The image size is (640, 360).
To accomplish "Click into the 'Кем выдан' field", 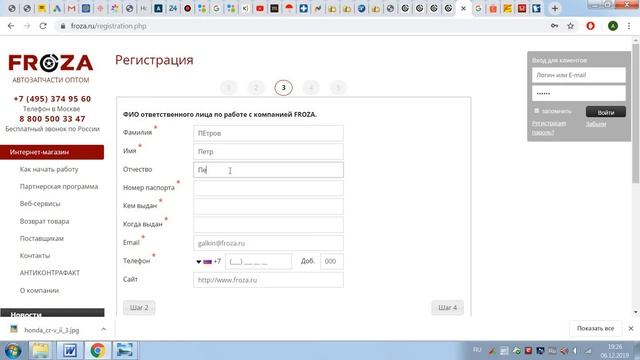I will click(x=268, y=207).
